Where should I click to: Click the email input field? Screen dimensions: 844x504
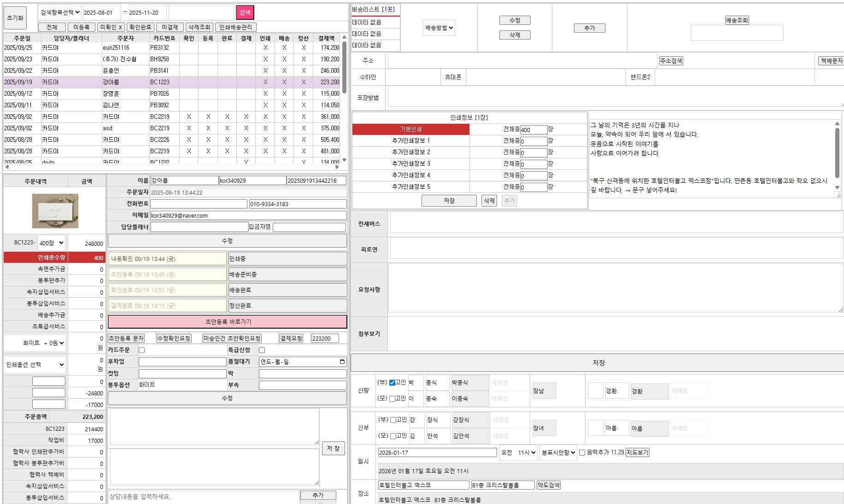(248, 215)
